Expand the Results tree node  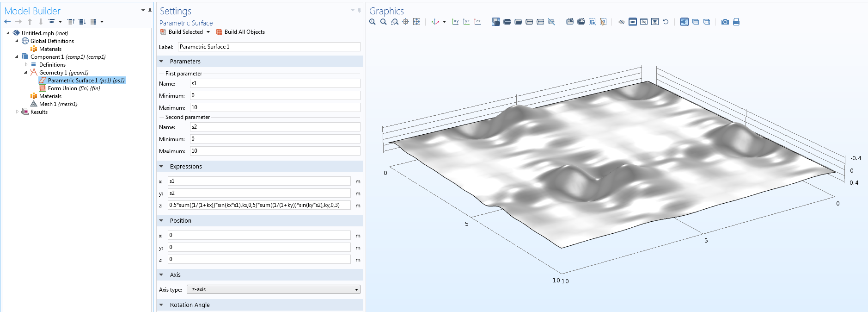(18, 112)
